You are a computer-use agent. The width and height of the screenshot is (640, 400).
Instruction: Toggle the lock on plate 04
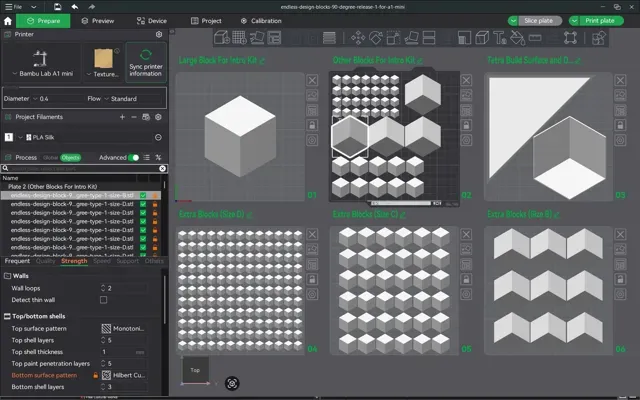coord(312,279)
